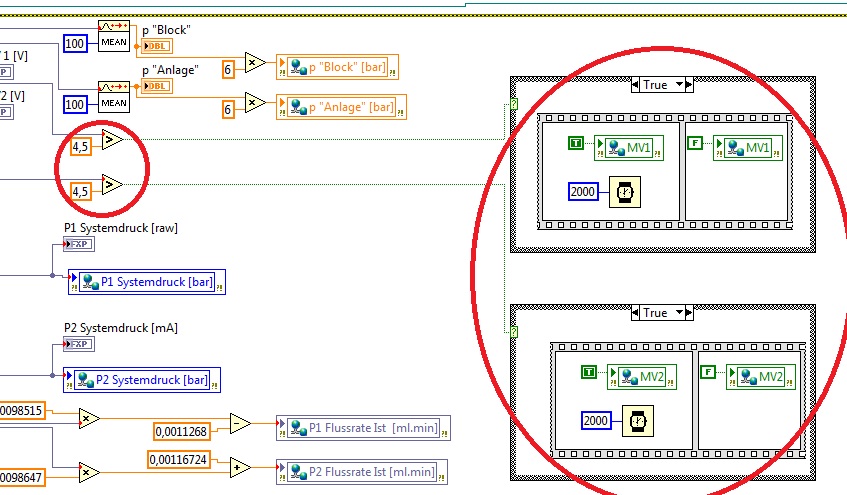The height and width of the screenshot is (495, 847).
Task: Click the p "Anlage" label text
Action: coord(170,70)
